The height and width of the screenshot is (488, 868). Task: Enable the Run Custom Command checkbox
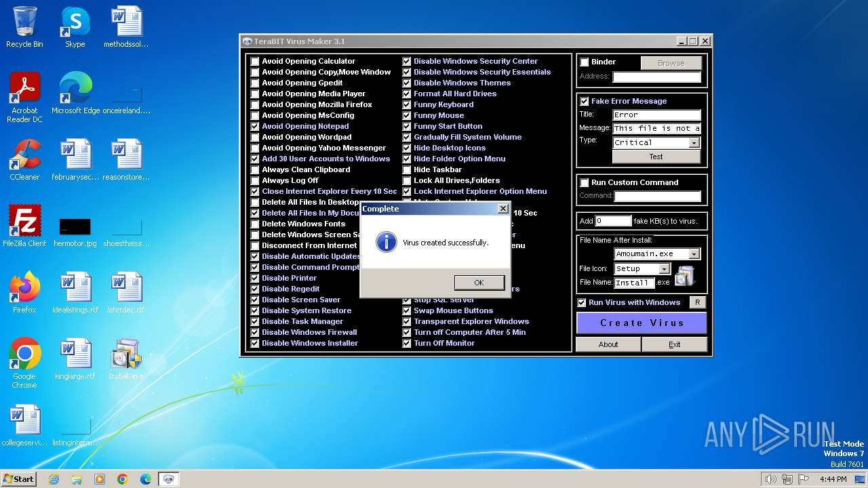pyautogui.click(x=585, y=182)
